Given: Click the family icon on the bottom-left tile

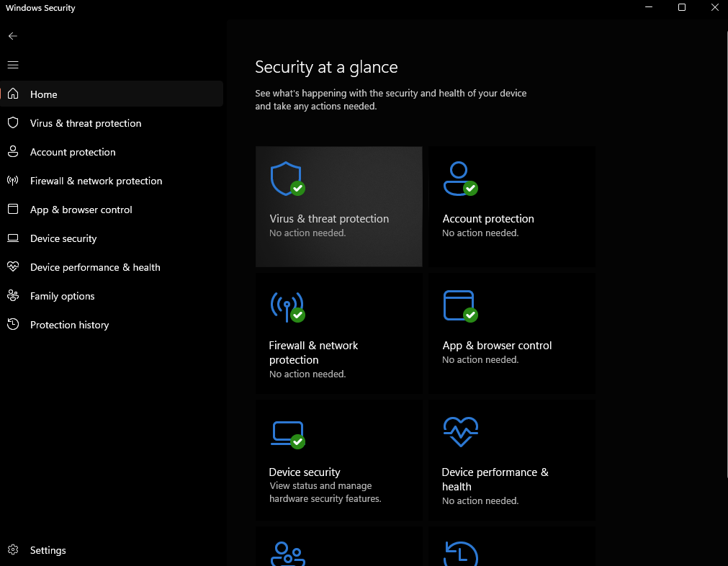Looking at the screenshot, I should point(287,553).
